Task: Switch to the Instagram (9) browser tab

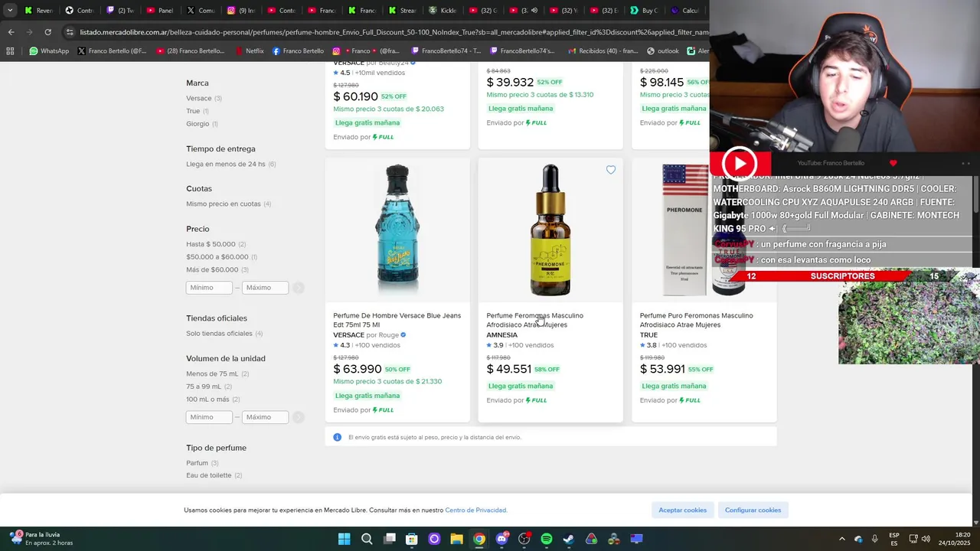Action: coord(240,11)
